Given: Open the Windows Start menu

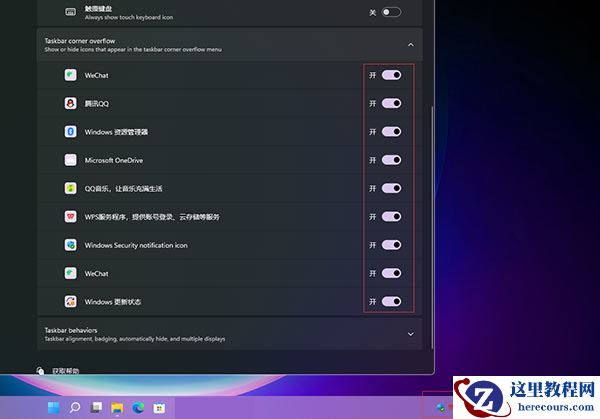Looking at the screenshot, I should click(x=54, y=408).
